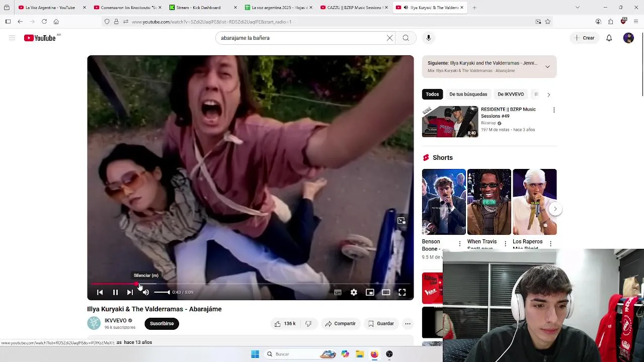The width and height of the screenshot is (644, 362).
Task: Start voice search with the microphone
Action: coord(429,38)
